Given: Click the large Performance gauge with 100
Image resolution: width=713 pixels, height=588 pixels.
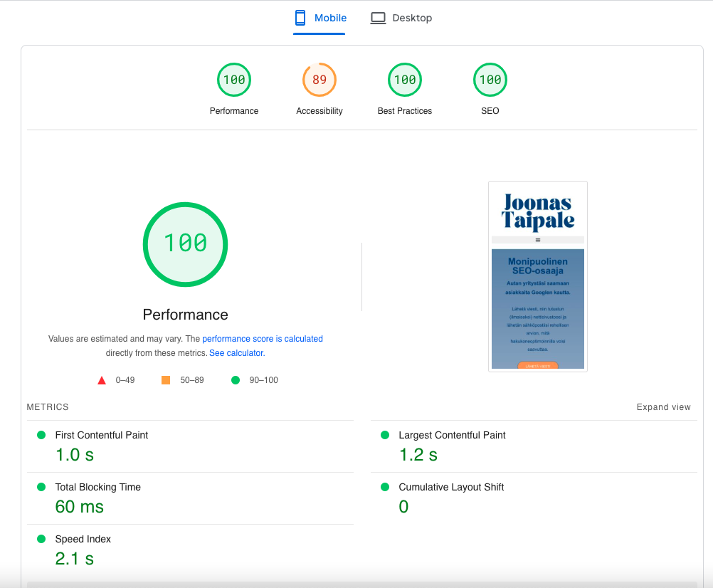Looking at the screenshot, I should [185, 244].
